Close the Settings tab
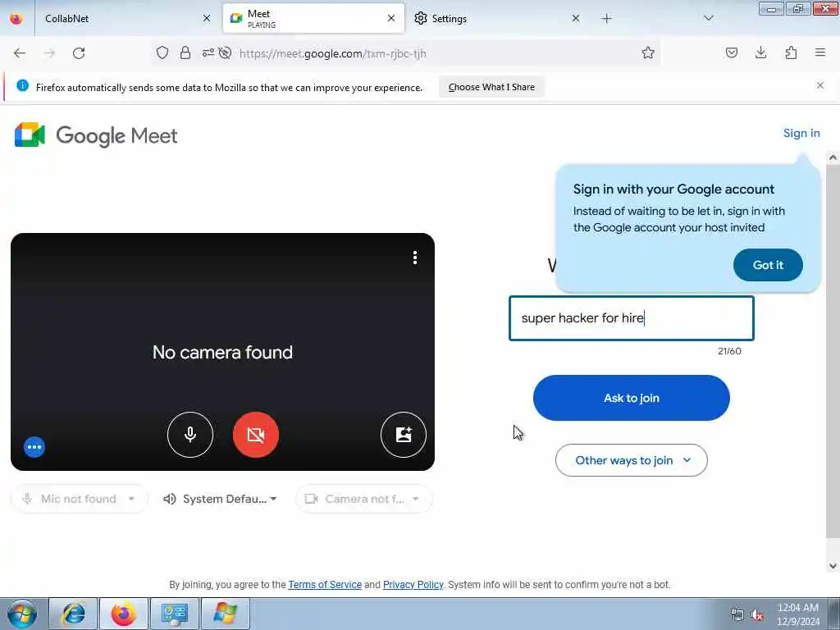The width and height of the screenshot is (840, 630). pos(575,18)
